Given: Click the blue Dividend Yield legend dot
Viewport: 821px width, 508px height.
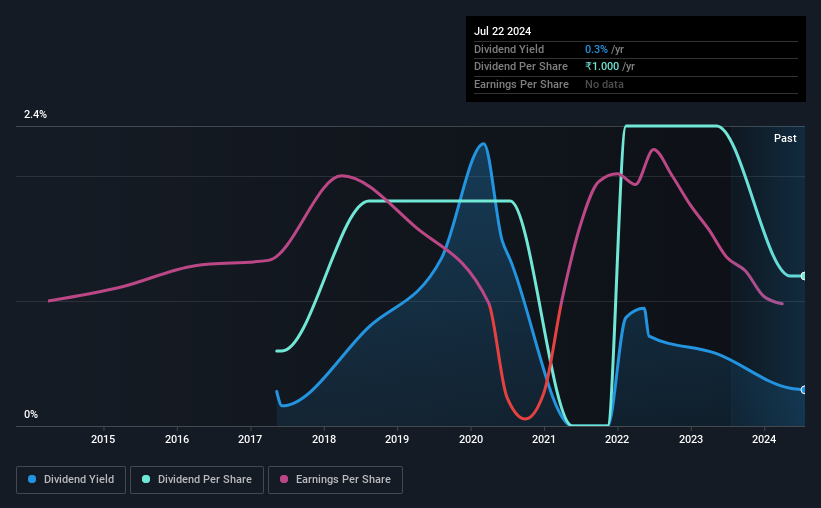Looking at the screenshot, I should click(x=32, y=479).
